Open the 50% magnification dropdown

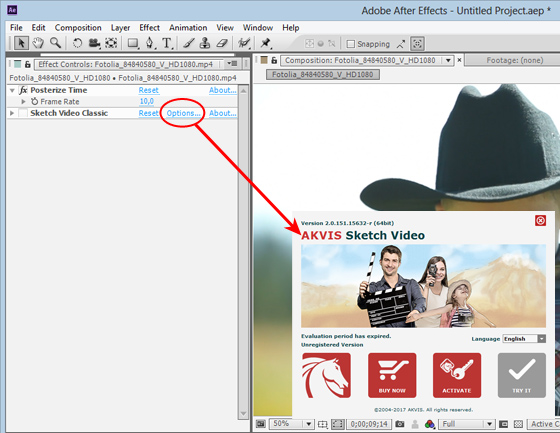291,424
